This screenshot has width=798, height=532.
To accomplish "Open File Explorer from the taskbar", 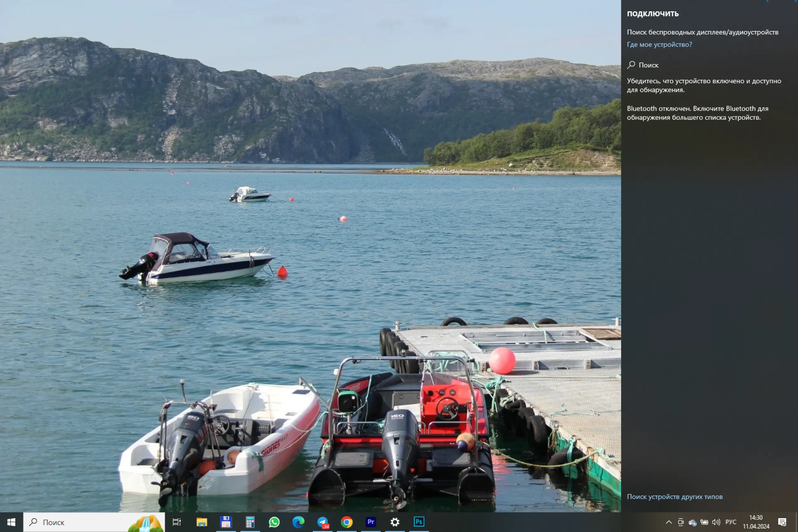I will pos(201,522).
